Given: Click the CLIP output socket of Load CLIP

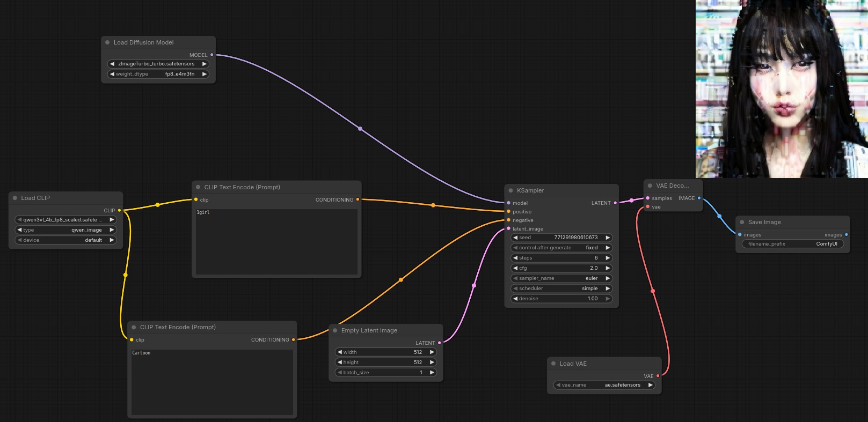Looking at the screenshot, I should (119, 210).
